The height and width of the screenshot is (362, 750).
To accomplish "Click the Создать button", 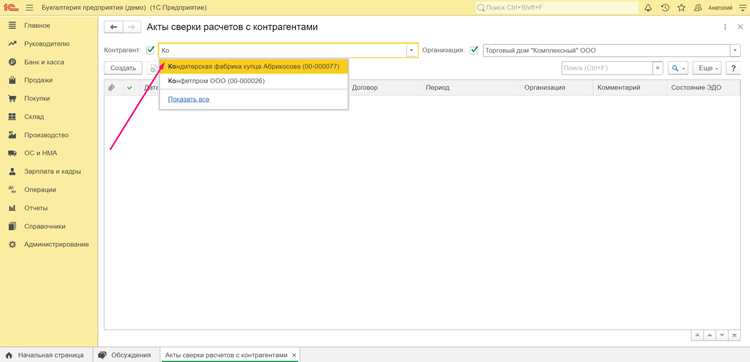I will point(123,68).
